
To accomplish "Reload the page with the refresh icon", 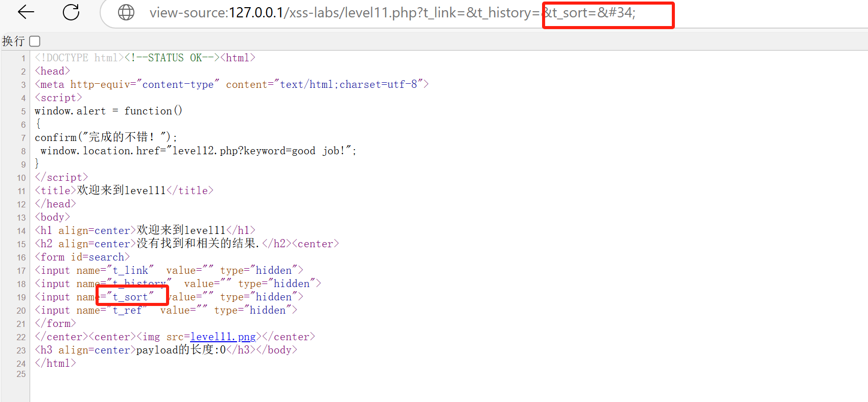I will pyautogui.click(x=71, y=12).
